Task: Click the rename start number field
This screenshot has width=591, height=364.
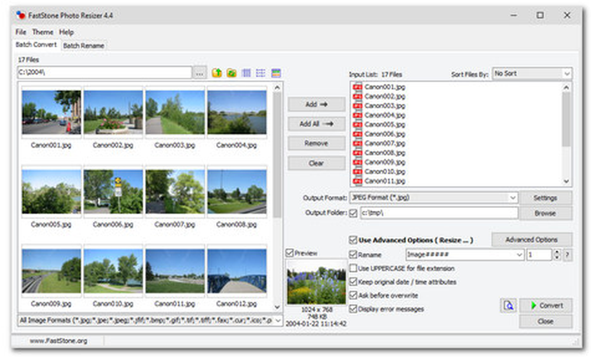Action: pyautogui.click(x=539, y=255)
